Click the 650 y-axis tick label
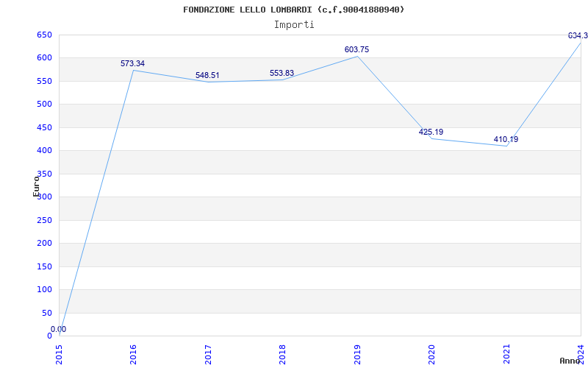Screen dimensions: 588x368 coord(44,35)
